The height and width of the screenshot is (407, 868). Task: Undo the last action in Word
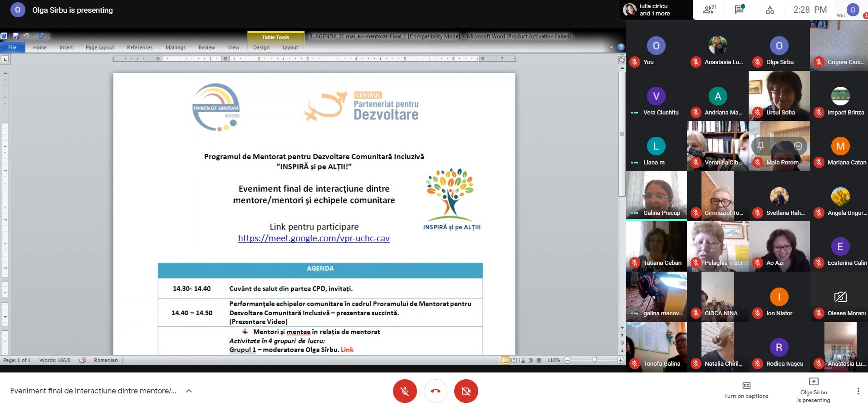26,36
